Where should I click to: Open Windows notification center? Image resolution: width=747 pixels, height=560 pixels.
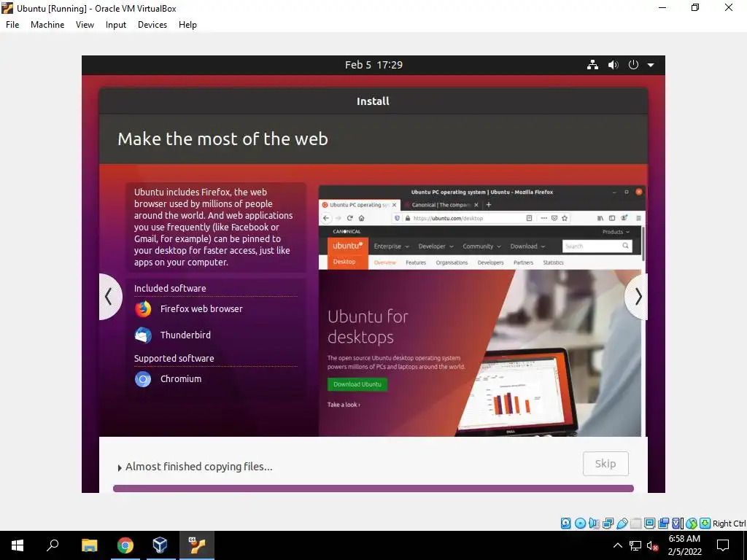[x=723, y=545]
